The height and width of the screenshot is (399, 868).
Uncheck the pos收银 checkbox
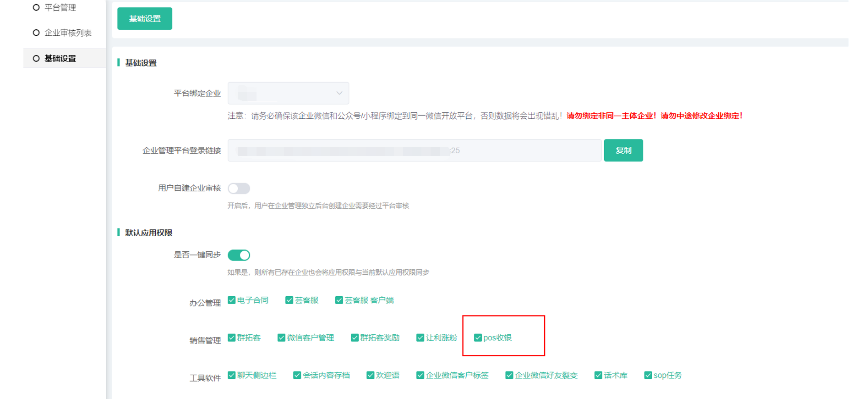(x=478, y=338)
